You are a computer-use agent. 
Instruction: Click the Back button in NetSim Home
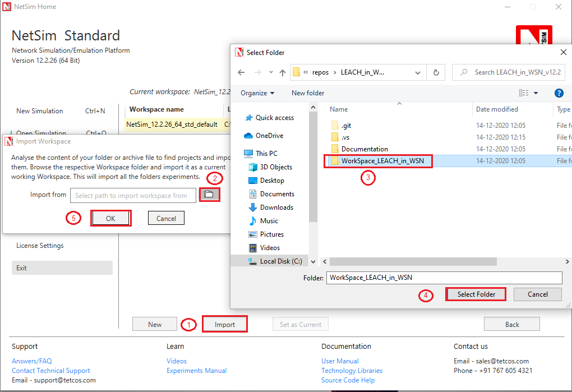pos(512,324)
